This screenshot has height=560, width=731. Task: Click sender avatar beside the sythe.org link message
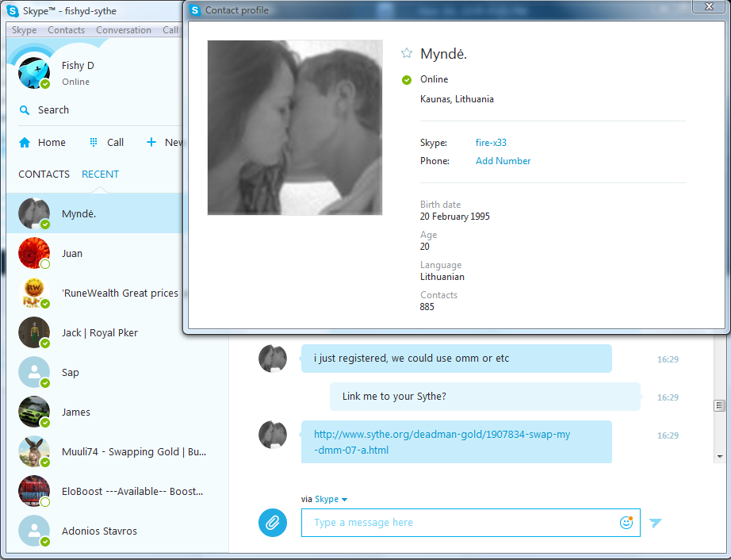click(x=273, y=435)
